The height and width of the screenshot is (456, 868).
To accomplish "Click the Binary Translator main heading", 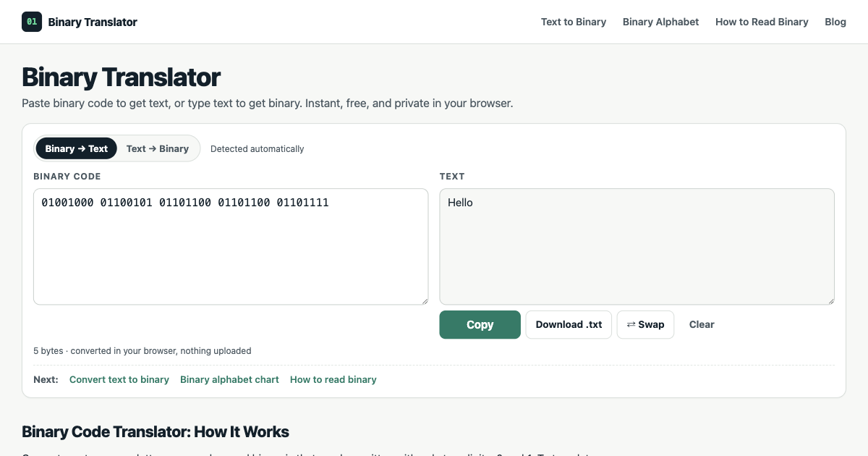I will pyautogui.click(x=121, y=77).
